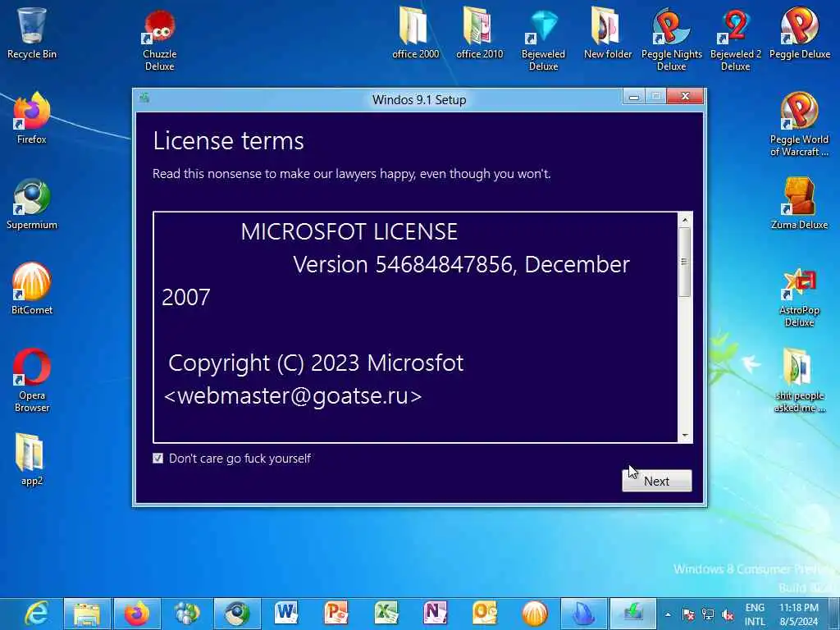840x630 pixels.
Task: Select Peggle World of Warcraft shortcut
Action: click(799, 125)
